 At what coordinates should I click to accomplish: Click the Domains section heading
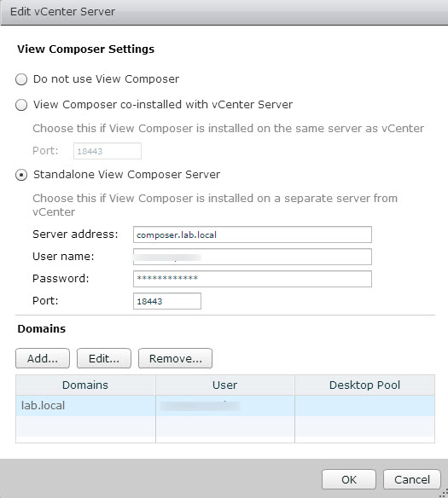click(42, 328)
